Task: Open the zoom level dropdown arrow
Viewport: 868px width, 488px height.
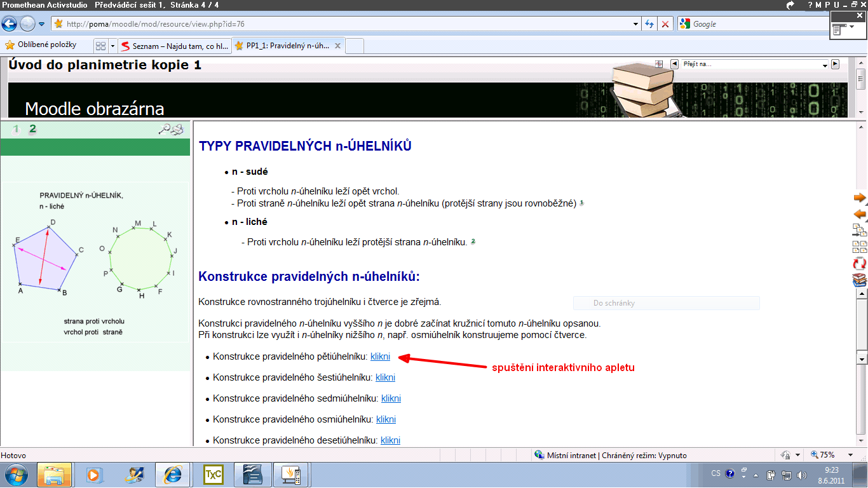Action: click(x=851, y=455)
